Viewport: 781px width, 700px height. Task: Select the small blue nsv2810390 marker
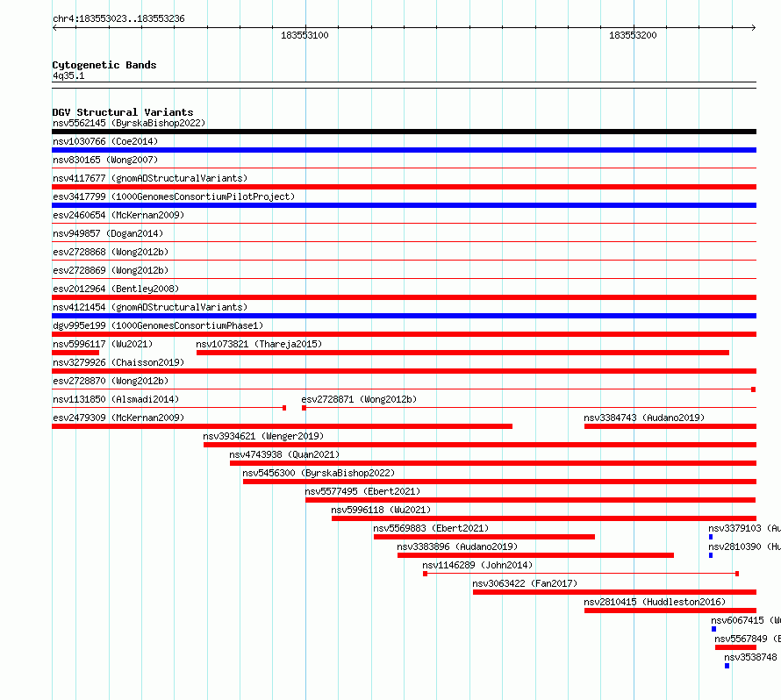711,555
